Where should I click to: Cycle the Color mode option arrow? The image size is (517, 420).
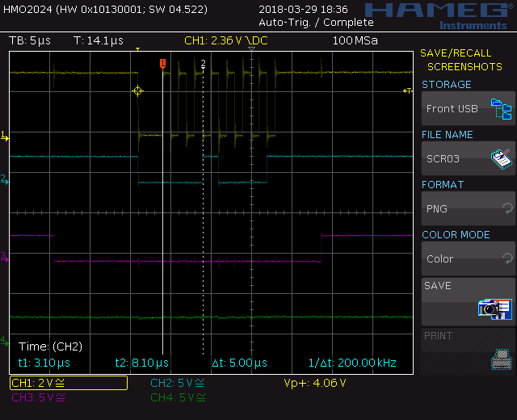click(508, 258)
